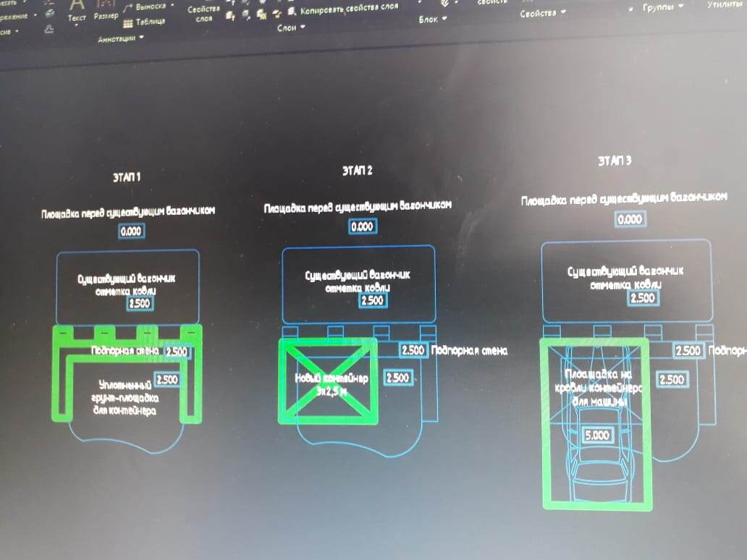Viewport: 747px width, 560px height.
Task: Click the 2.500 roof mark in ЭТАП 1 вагончик
Action: [x=140, y=303]
